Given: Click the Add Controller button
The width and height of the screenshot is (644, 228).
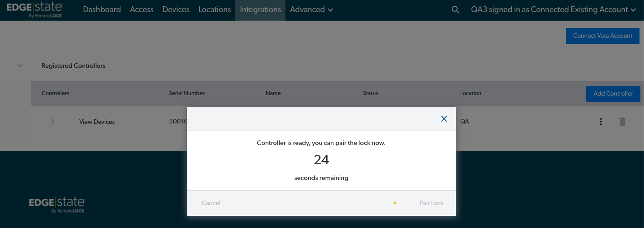Looking at the screenshot, I should [x=613, y=93].
